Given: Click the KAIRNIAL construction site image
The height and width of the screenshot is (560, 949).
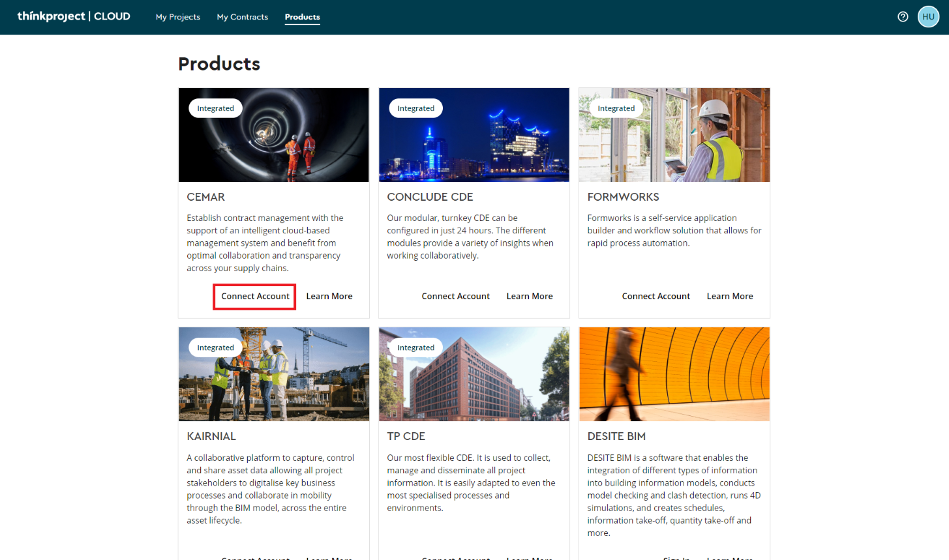Looking at the screenshot, I should tap(274, 374).
